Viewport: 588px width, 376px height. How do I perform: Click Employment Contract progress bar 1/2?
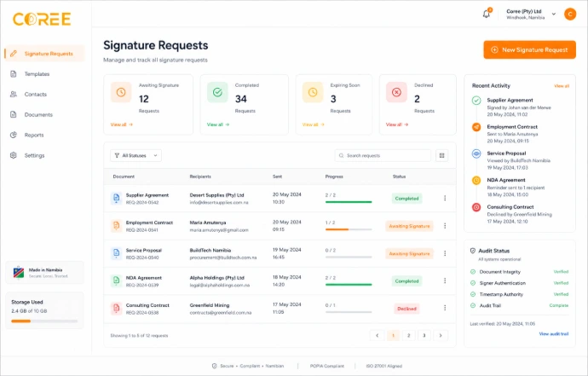tap(349, 229)
